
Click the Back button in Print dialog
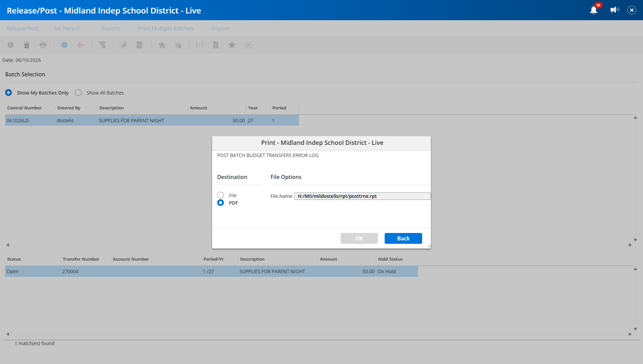pyautogui.click(x=403, y=238)
